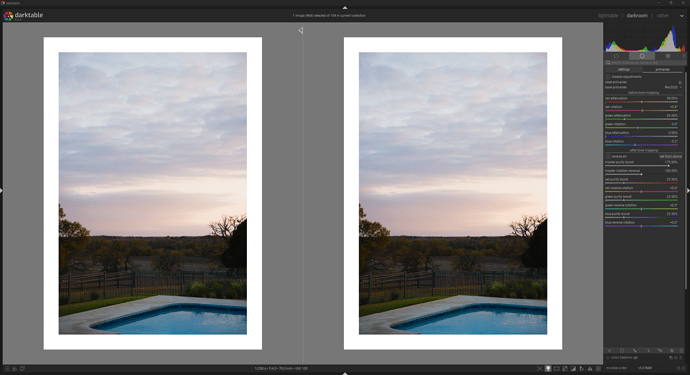Image resolution: width=690 pixels, height=375 pixels.
Task: Toggle raw overexposed indicator icon
Action: [x=565, y=368]
